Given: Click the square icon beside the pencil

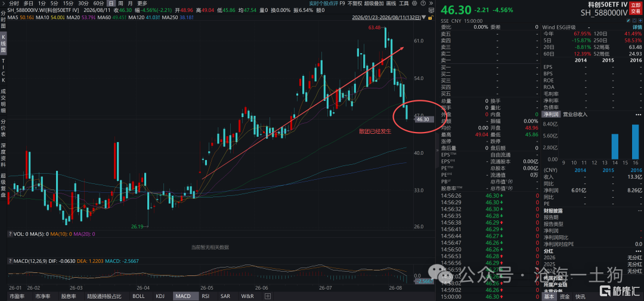Looking at the screenshot, I should coord(633,20).
